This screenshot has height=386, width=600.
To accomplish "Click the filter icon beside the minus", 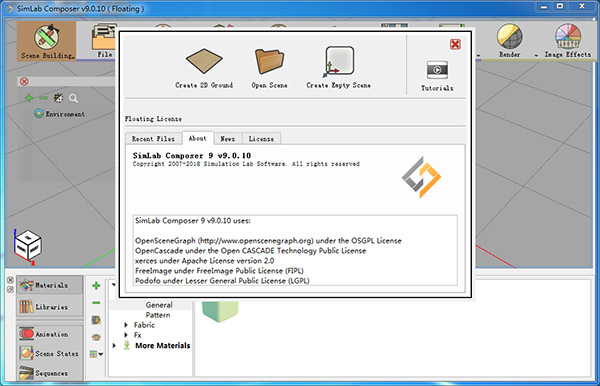I will [x=58, y=98].
